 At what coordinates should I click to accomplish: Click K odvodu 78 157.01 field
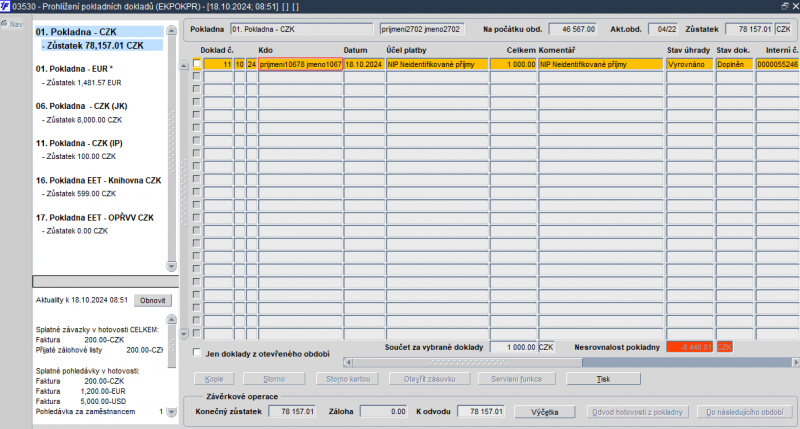point(481,411)
